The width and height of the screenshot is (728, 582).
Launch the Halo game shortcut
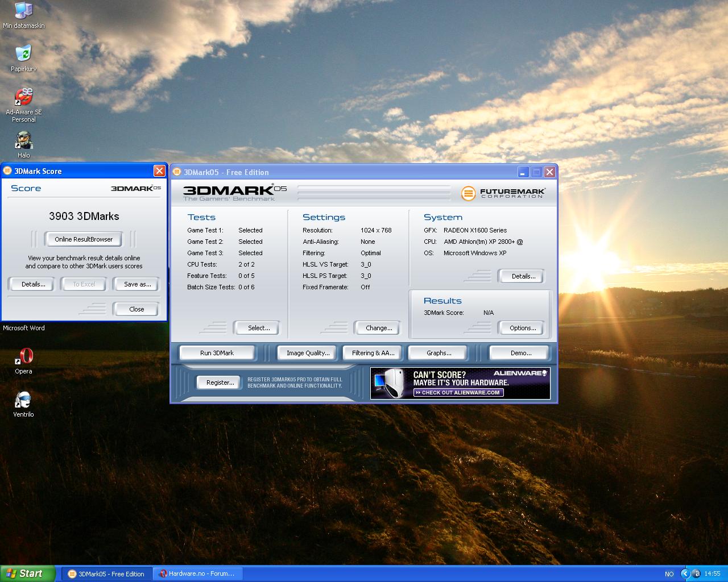click(23, 144)
